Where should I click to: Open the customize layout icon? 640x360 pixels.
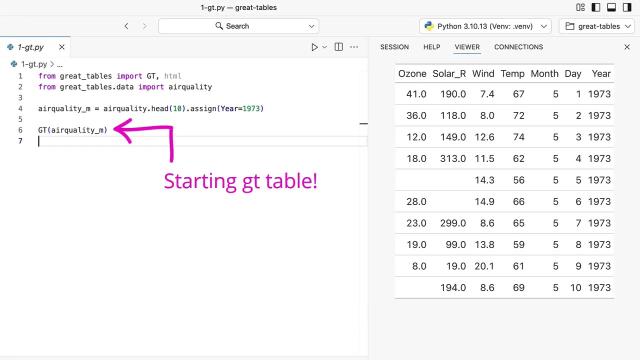coord(580,7)
